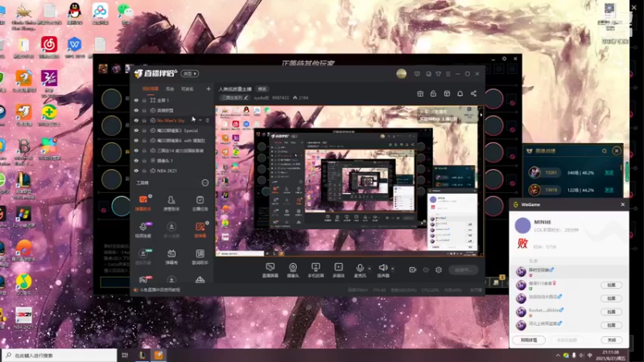Add a 摄像头 camera source

tap(293, 270)
